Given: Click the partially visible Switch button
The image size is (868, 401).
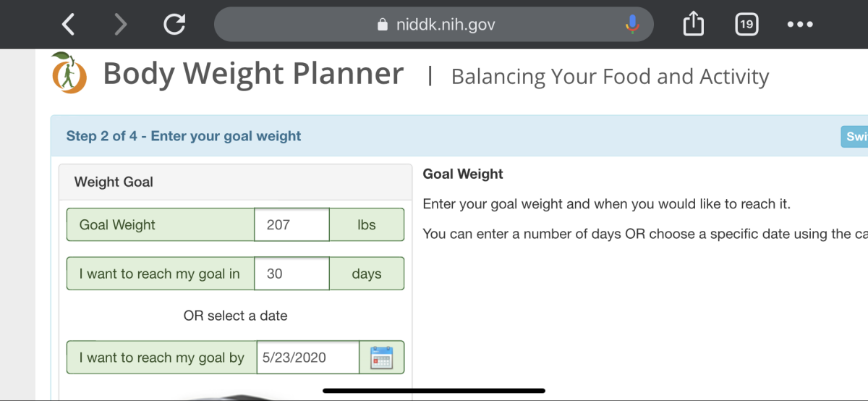Looking at the screenshot, I should click(855, 137).
